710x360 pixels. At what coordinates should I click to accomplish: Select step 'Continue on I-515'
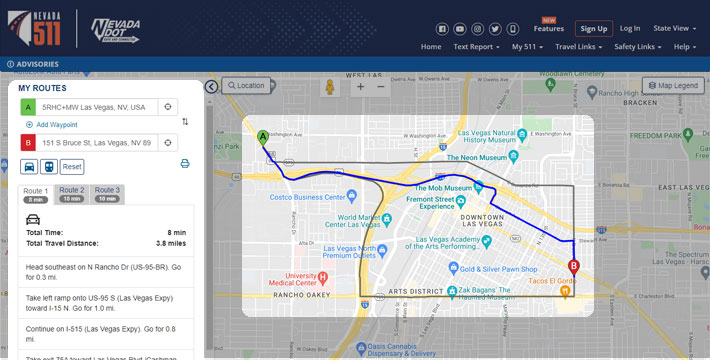pos(106,334)
